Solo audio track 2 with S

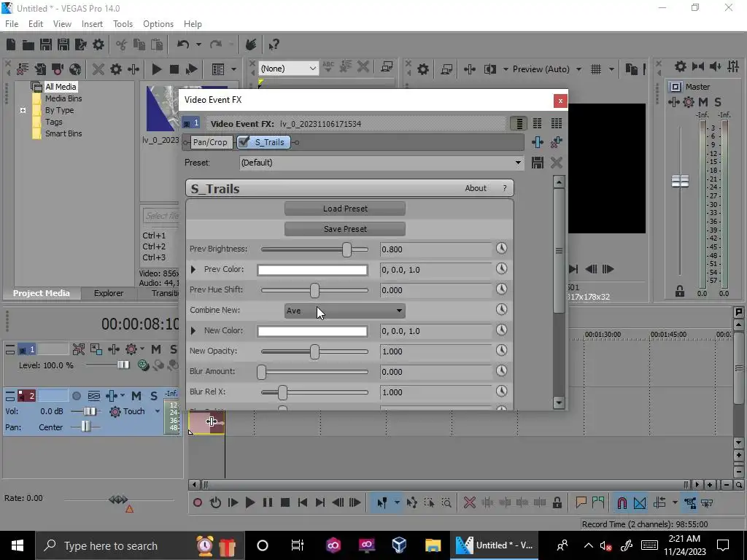click(x=153, y=396)
